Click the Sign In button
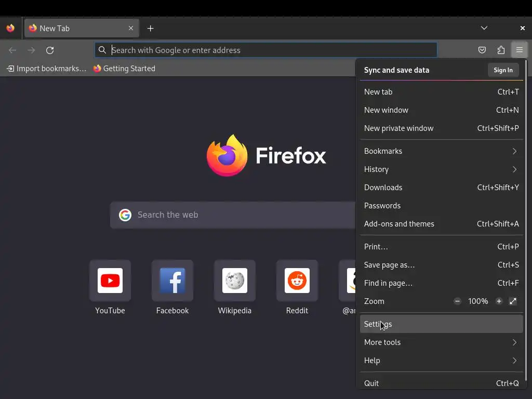 click(x=503, y=70)
